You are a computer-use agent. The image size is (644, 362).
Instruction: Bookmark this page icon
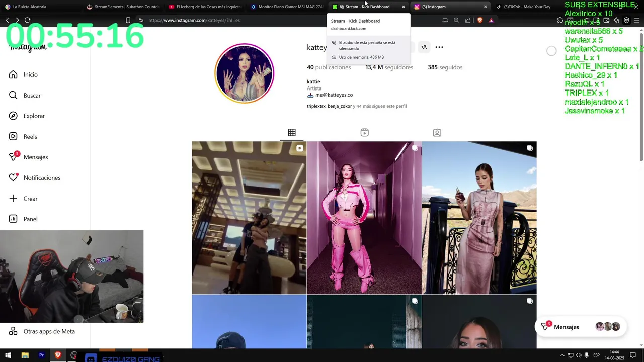click(128, 20)
